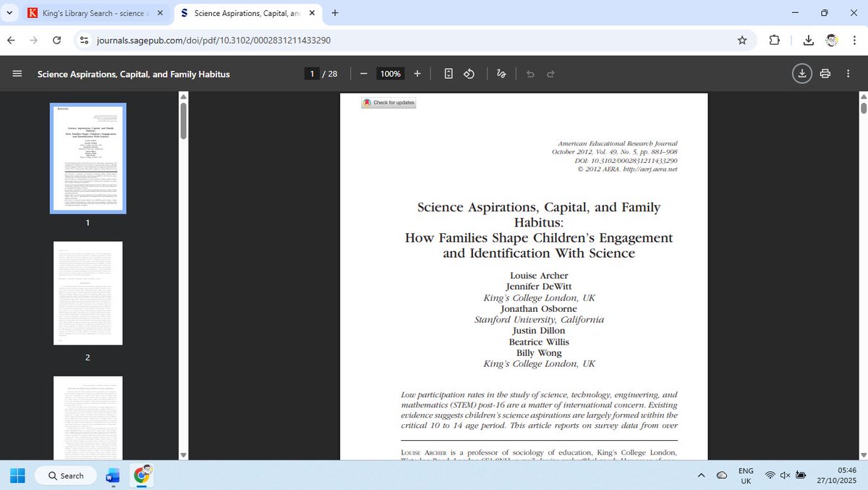Click the page number input field
The image size is (868, 490).
pyautogui.click(x=312, y=74)
